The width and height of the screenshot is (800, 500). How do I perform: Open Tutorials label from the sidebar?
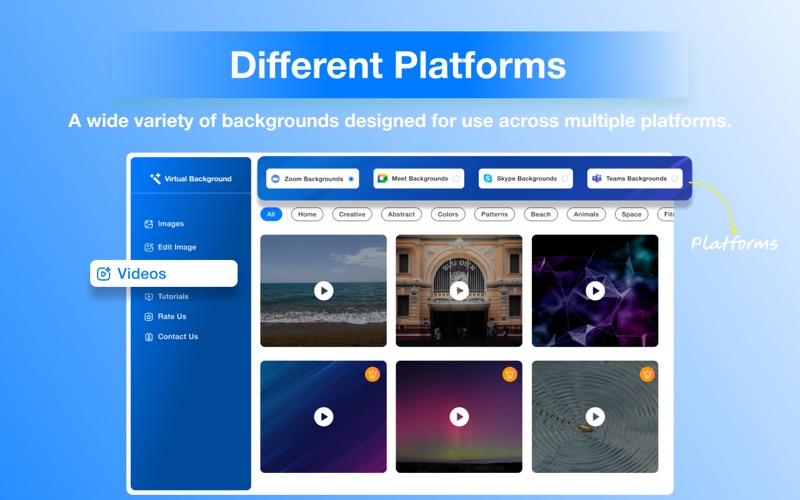(173, 296)
